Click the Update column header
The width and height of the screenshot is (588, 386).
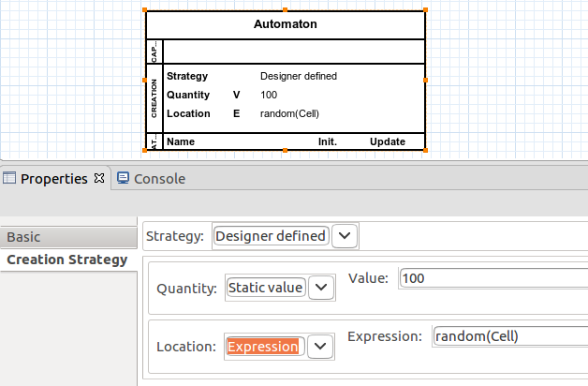coord(388,141)
